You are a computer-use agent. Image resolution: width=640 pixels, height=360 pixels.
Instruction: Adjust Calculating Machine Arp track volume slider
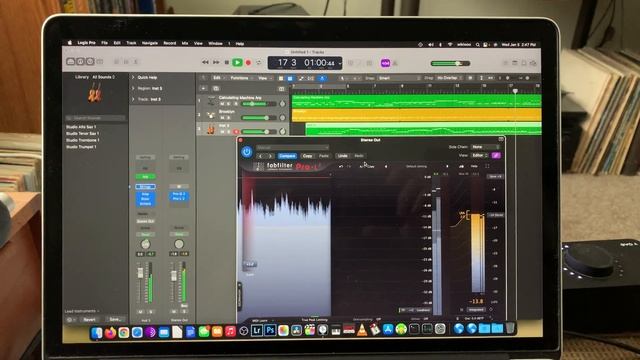click(x=258, y=104)
